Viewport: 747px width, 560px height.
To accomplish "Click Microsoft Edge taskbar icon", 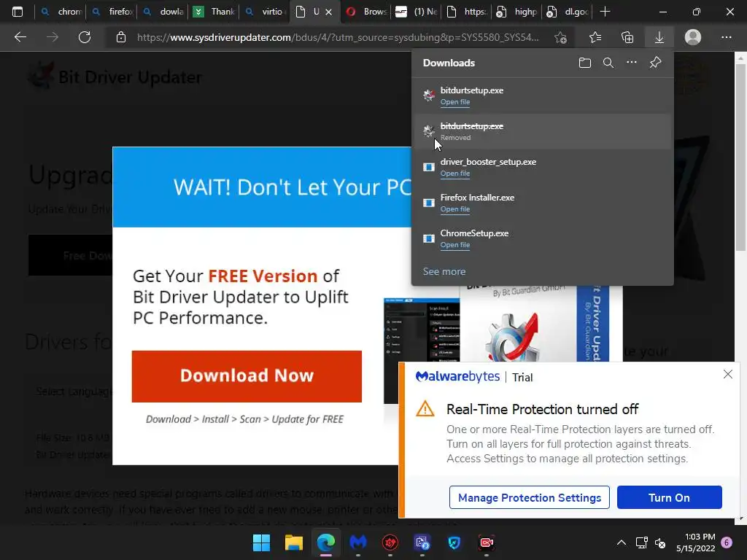I will pyautogui.click(x=326, y=542).
